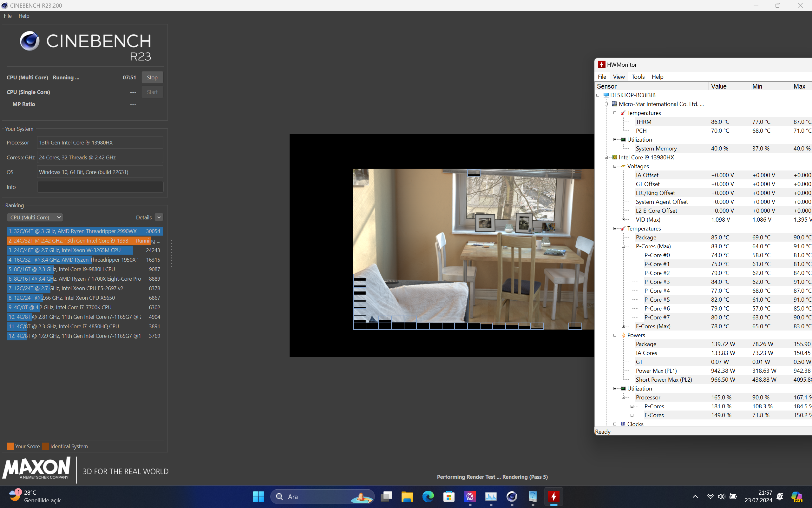The height and width of the screenshot is (508, 812).
Task: Open HWMonitor View menu
Action: point(619,77)
